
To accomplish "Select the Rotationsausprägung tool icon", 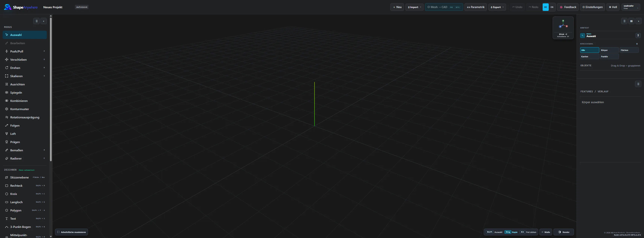I will (x=7, y=117).
